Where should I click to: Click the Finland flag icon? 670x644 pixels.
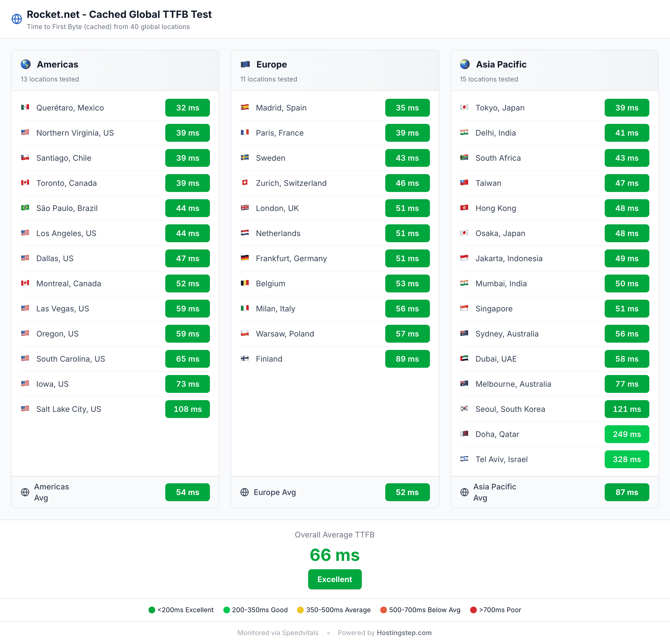(x=245, y=358)
